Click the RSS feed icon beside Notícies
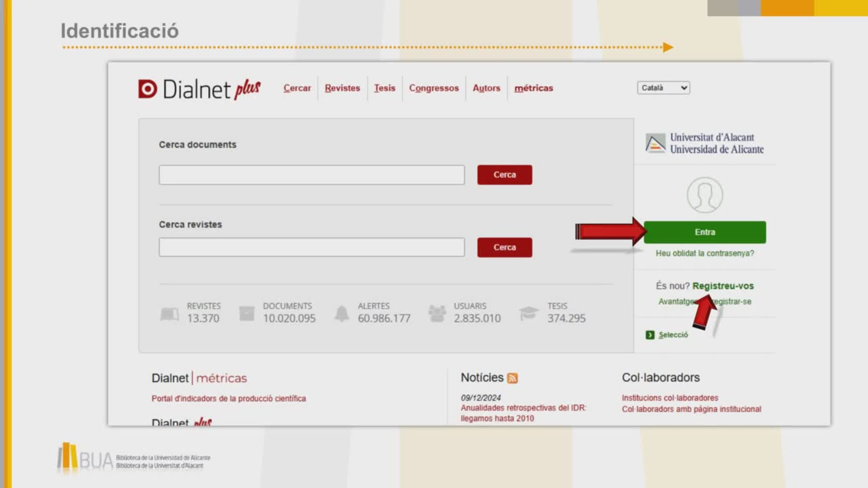Screen dimensions: 868x488 point(512,378)
